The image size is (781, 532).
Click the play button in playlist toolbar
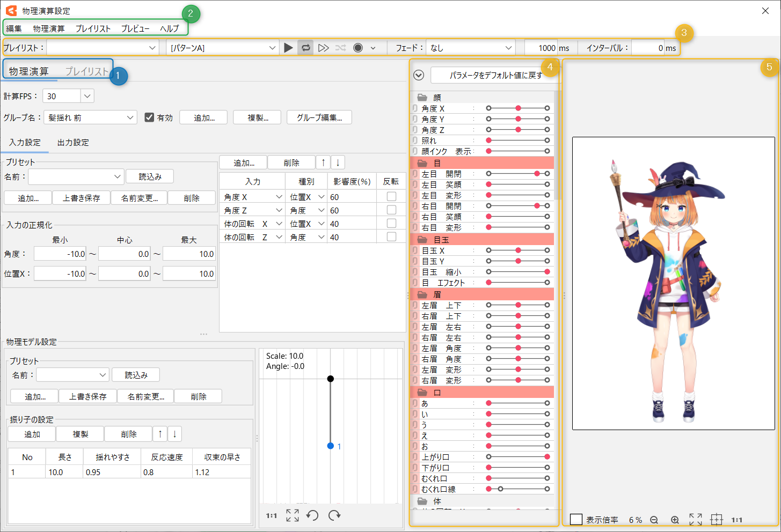(x=288, y=48)
